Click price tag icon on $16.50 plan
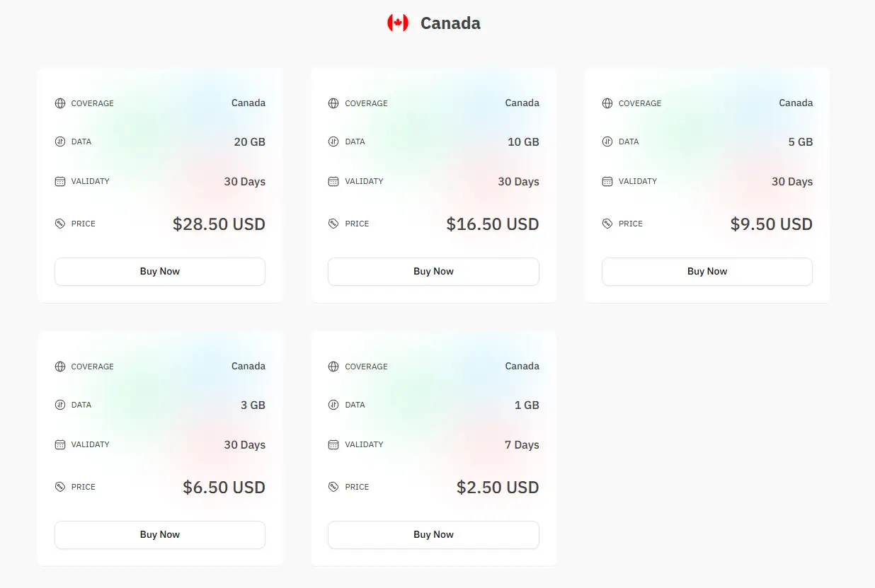Screen dimensions: 875x588 (x=333, y=224)
